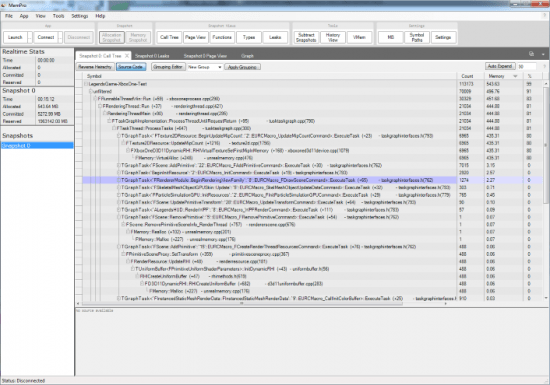Open the Leaks snapshot view

[x=275, y=37]
